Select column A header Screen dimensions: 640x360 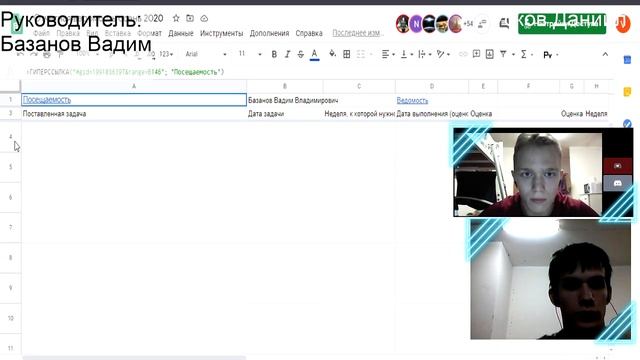click(x=134, y=86)
